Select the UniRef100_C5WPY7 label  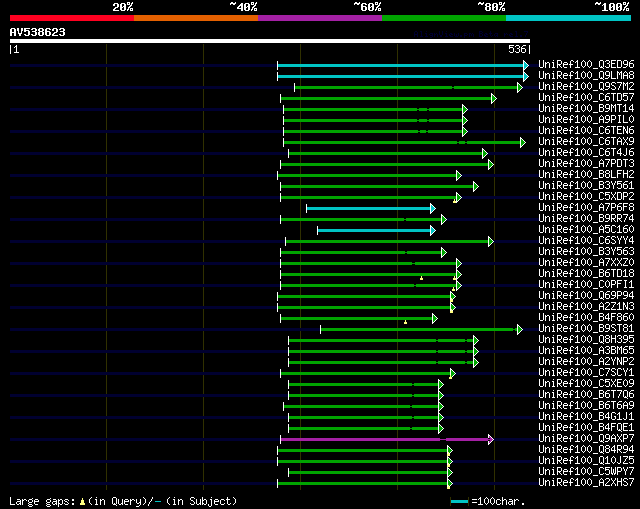coord(586,472)
